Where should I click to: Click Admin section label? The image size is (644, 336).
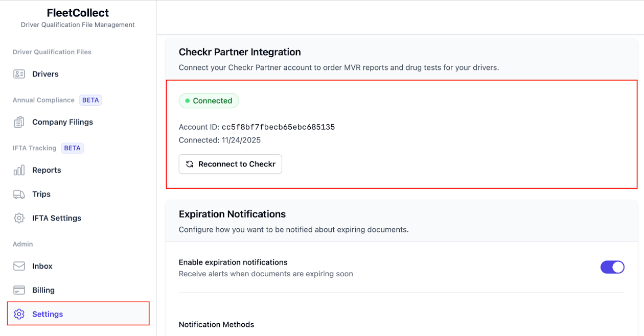(22, 244)
